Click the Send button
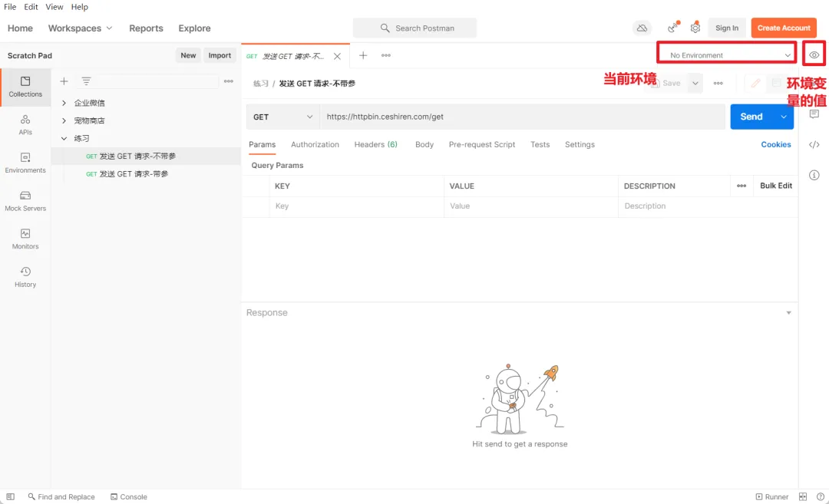829x504 pixels. point(751,117)
